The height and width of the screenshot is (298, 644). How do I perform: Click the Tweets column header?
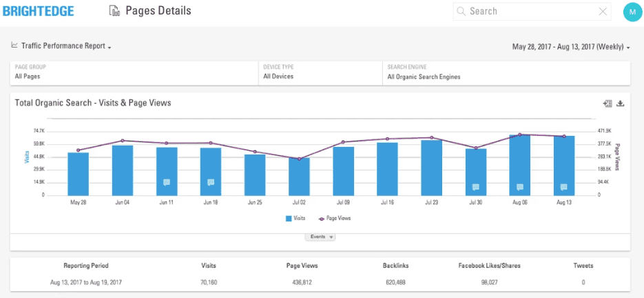click(x=583, y=266)
